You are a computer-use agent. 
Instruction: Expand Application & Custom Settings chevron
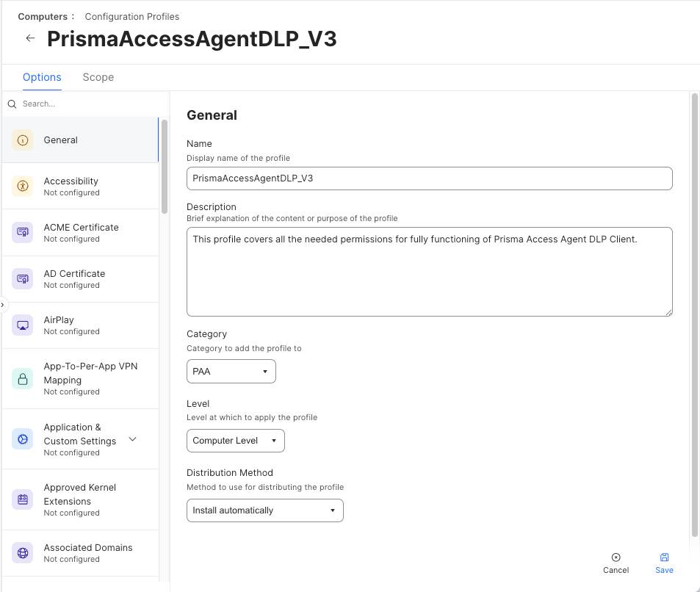coord(133,439)
